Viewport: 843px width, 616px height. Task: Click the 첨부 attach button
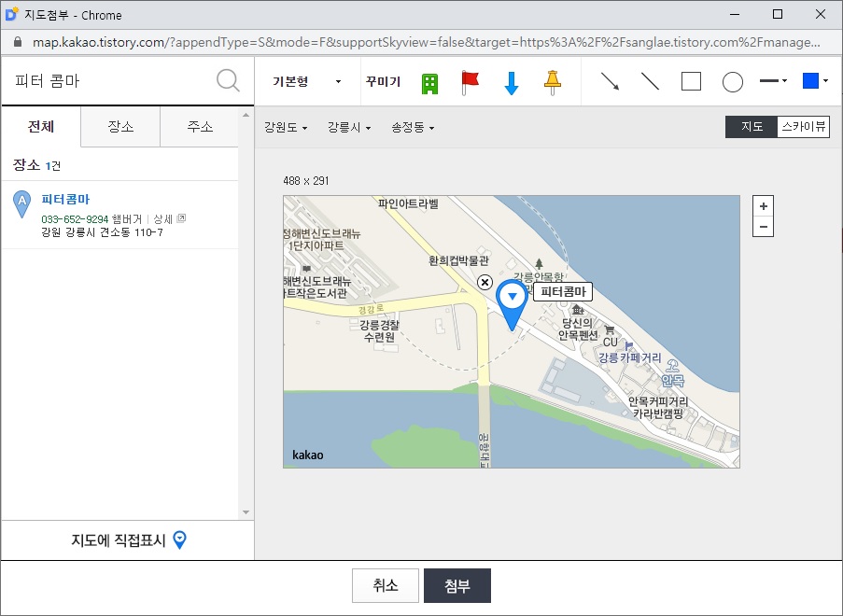click(457, 585)
